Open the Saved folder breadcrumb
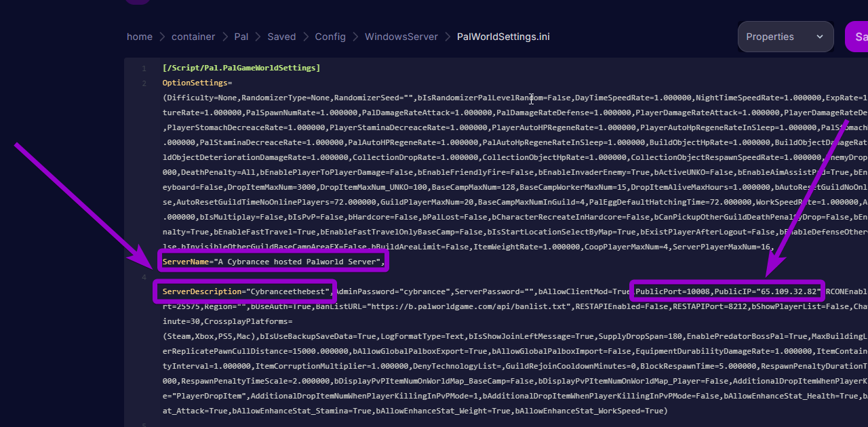Viewport: 868px width, 427px height. pos(281,37)
